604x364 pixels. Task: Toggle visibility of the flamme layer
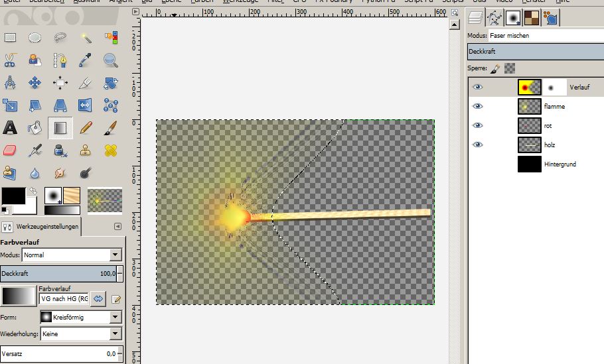[x=478, y=106]
